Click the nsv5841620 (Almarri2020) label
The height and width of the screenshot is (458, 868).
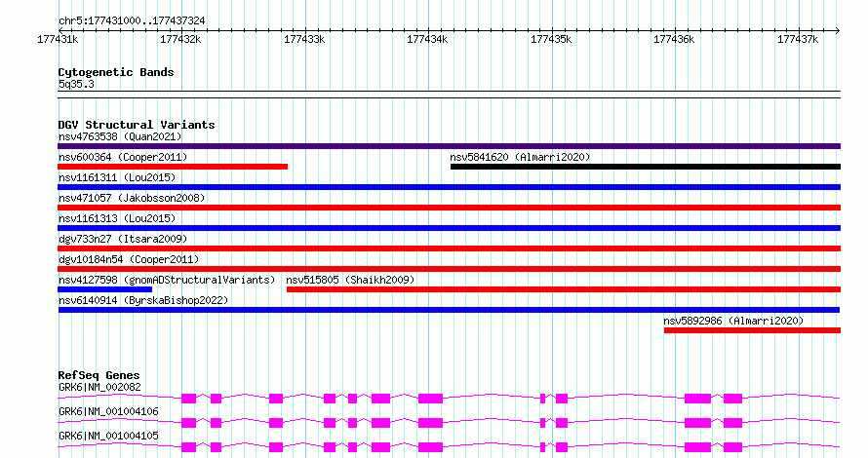[520, 157]
